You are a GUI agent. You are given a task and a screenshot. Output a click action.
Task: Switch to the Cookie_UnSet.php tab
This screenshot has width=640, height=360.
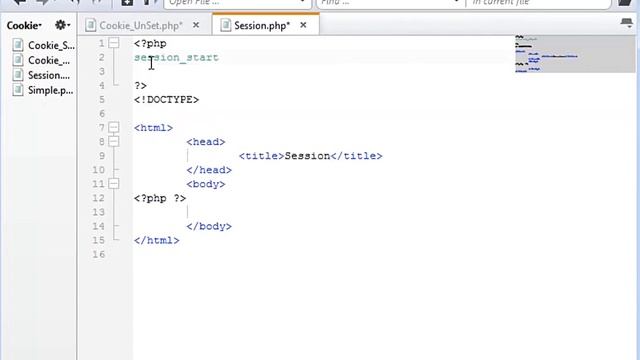pos(141,25)
